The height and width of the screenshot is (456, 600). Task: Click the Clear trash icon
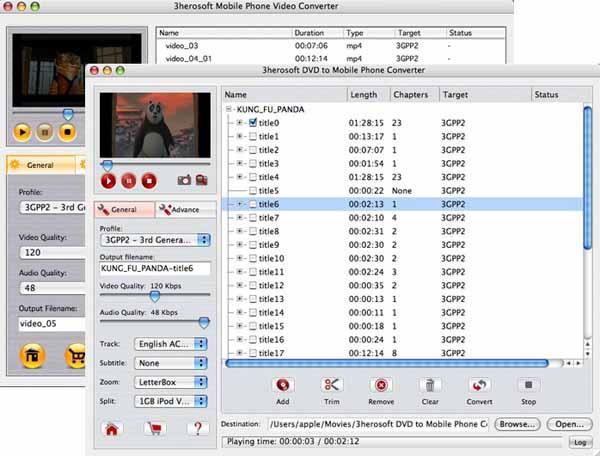(x=430, y=385)
